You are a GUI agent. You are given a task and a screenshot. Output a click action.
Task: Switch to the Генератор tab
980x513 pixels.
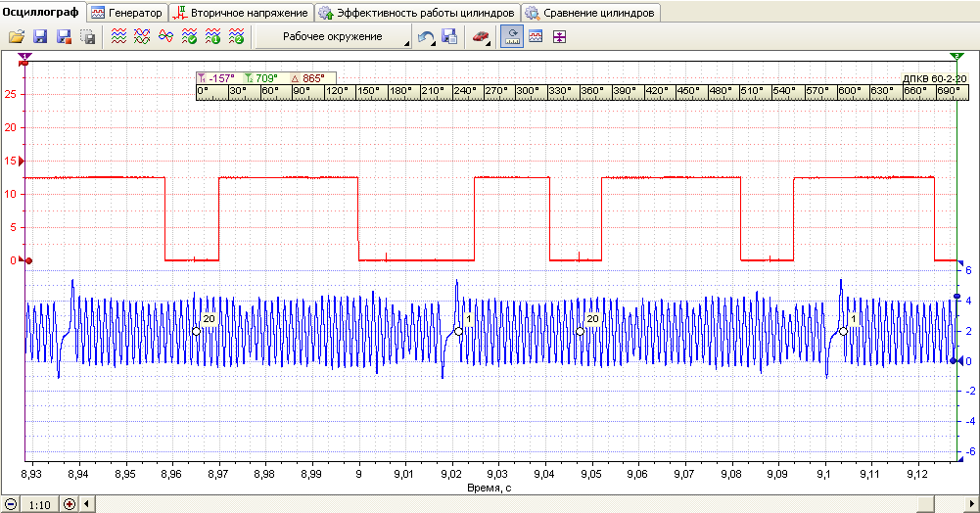[x=127, y=13]
